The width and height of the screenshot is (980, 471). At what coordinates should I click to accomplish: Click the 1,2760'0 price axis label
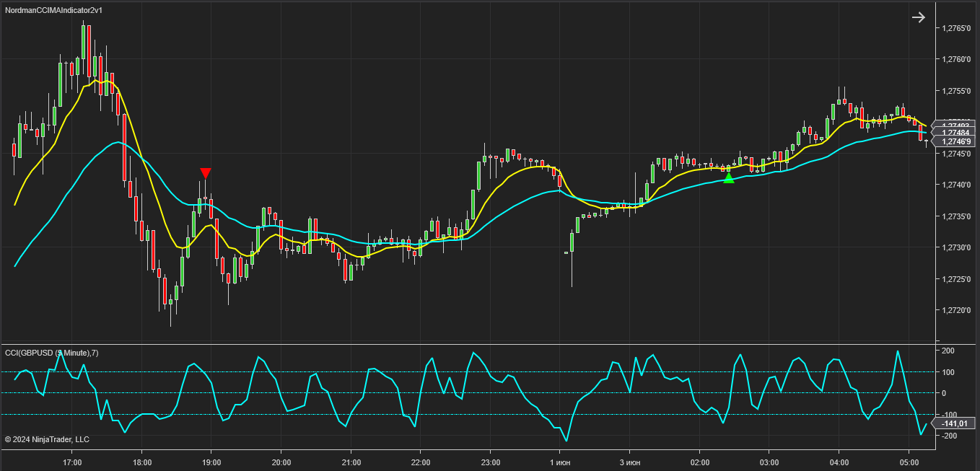pos(955,59)
